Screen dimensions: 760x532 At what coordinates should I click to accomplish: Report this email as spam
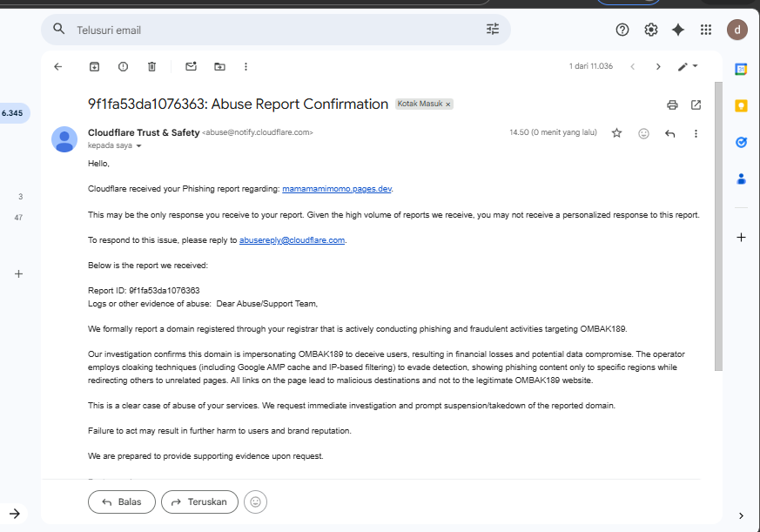click(x=123, y=66)
